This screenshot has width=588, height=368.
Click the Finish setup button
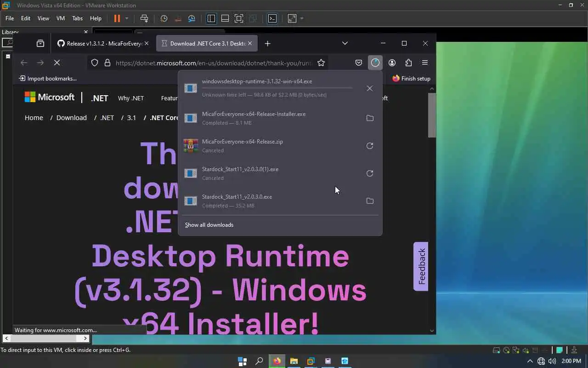tap(411, 79)
